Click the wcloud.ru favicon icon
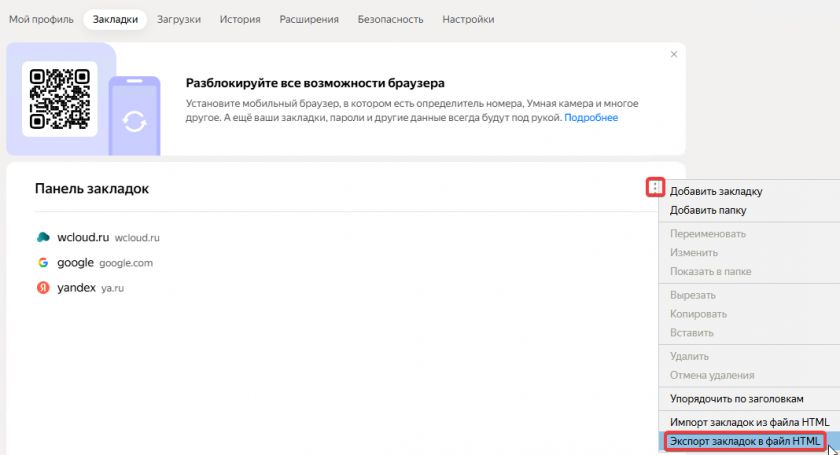The height and width of the screenshot is (455, 840). pos(43,238)
